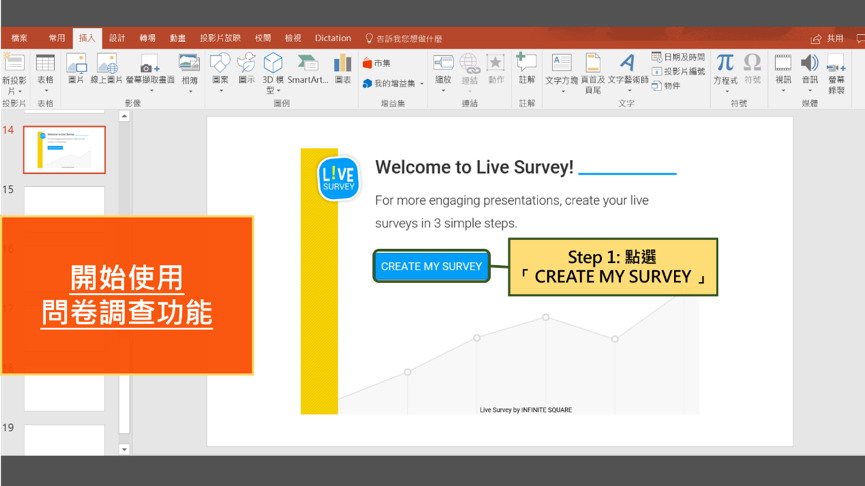This screenshot has height=486, width=865.
Task: Insert 日期及時間 date and time
Action: 678,57
